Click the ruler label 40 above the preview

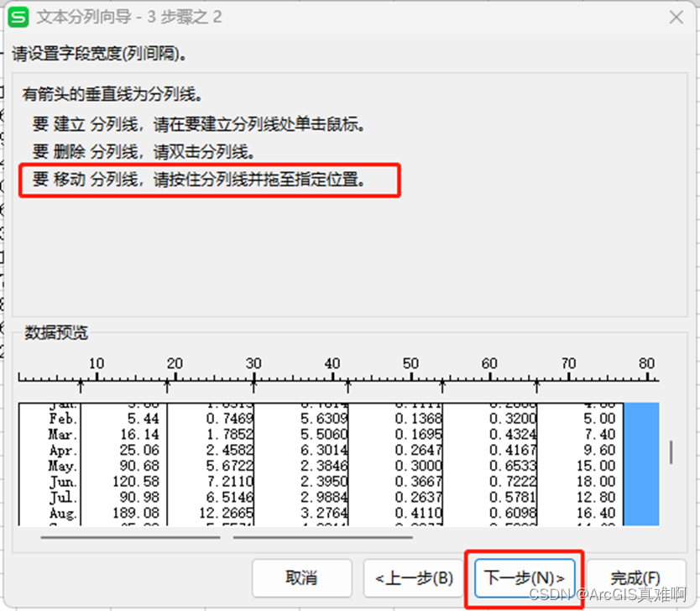point(332,363)
